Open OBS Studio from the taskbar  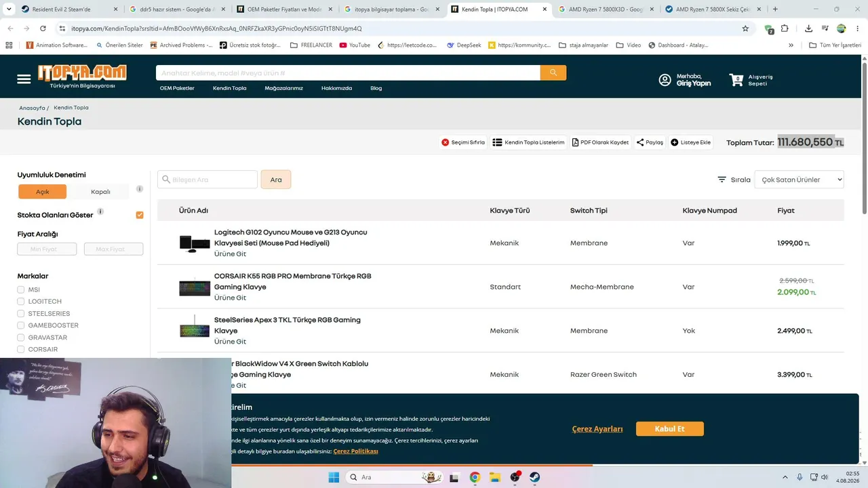(x=515, y=477)
